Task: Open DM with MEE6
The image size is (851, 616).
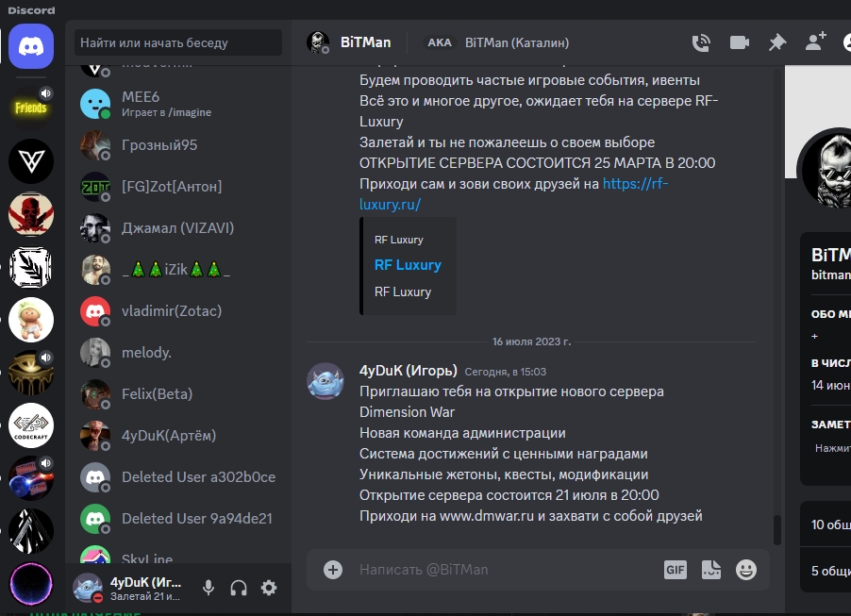Action: pyautogui.click(x=178, y=104)
